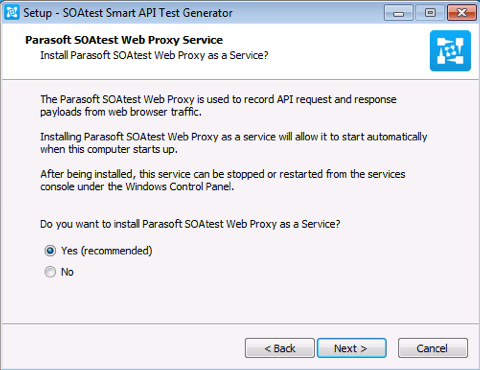
Task: Click the empty area below the No option
Action: pyautogui.click(x=240, y=300)
